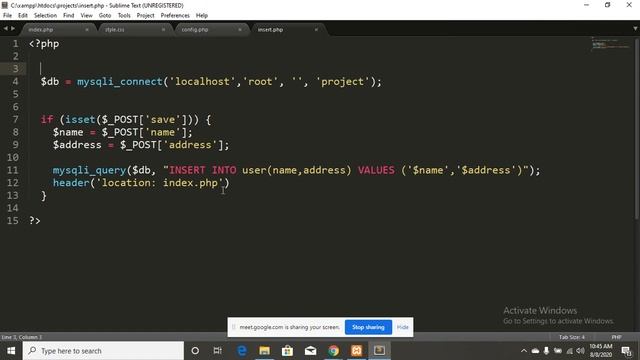640x360 pixels.
Task: Open the Help menu
Action: pyautogui.click(x=202, y=16)
